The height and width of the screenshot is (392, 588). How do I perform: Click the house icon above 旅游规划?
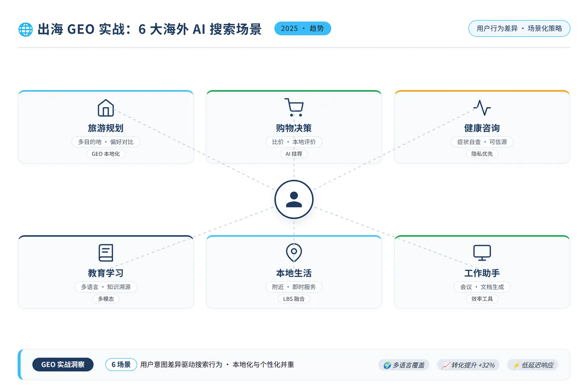[106, 108]
